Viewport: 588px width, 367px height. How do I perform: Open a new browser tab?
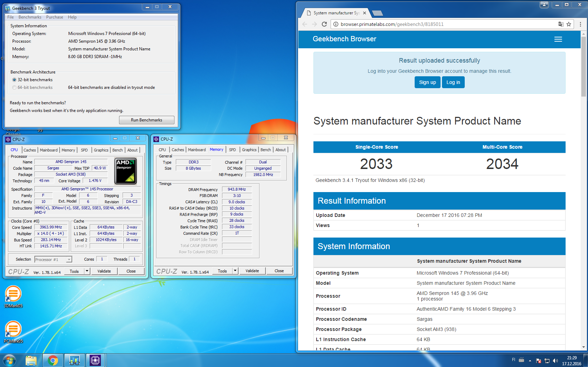coord(377,13)
